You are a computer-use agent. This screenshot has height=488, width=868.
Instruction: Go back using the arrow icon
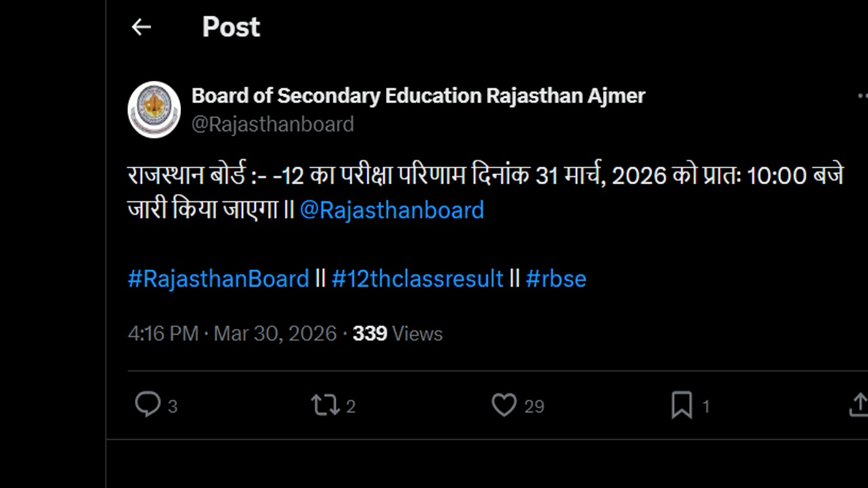click(140, 27)
